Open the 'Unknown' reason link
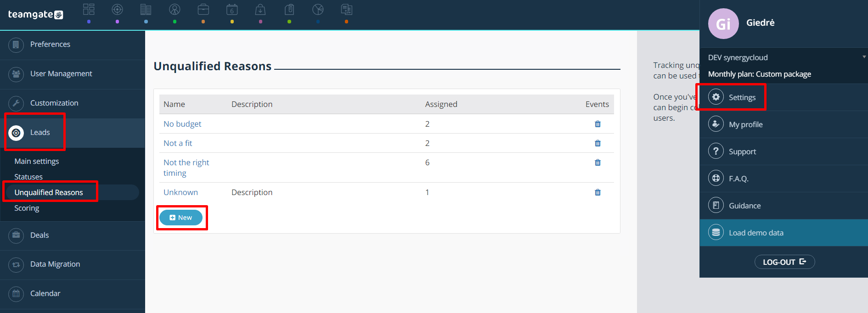 (180, 192)
